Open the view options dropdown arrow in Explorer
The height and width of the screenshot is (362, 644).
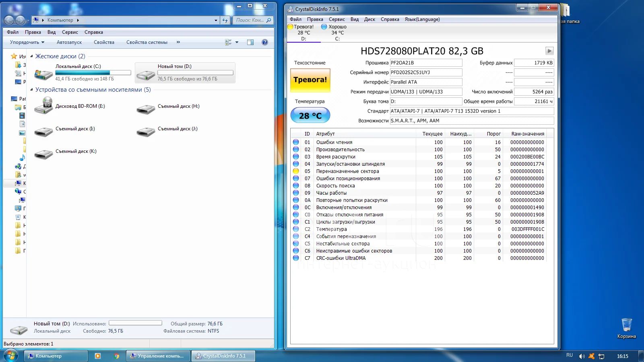point(237,42)
